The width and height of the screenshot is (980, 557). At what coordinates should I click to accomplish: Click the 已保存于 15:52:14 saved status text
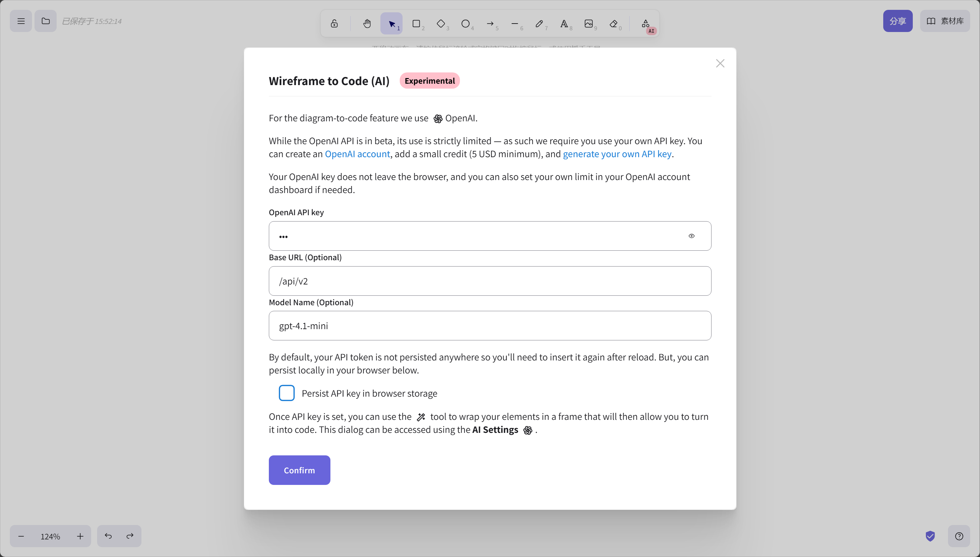pos(92,21)
